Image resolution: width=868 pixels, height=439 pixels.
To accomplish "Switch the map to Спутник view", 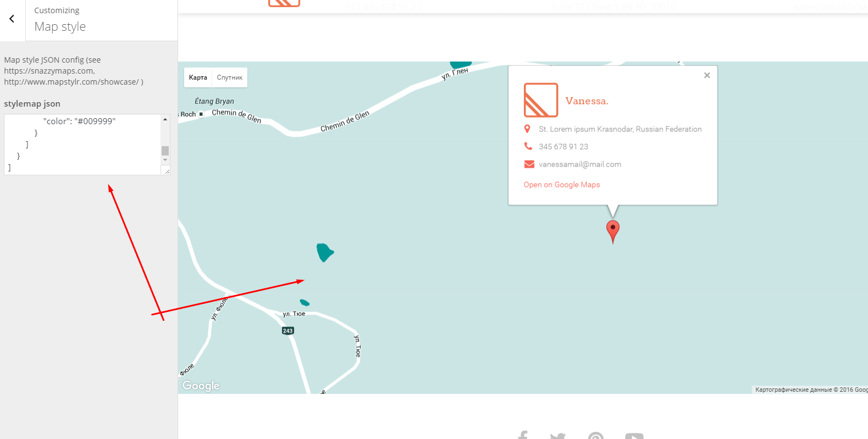I will [x=230, y=77].
